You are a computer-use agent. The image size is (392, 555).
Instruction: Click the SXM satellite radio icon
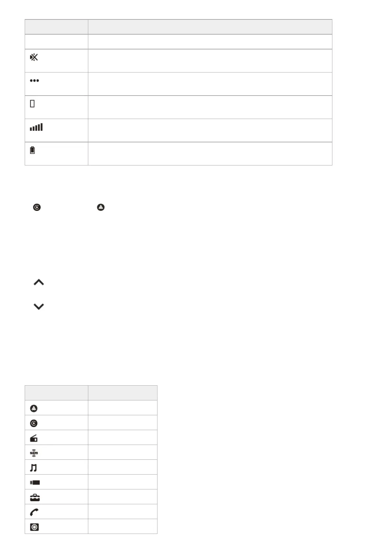pyautogui.click(x=34, y=453)
